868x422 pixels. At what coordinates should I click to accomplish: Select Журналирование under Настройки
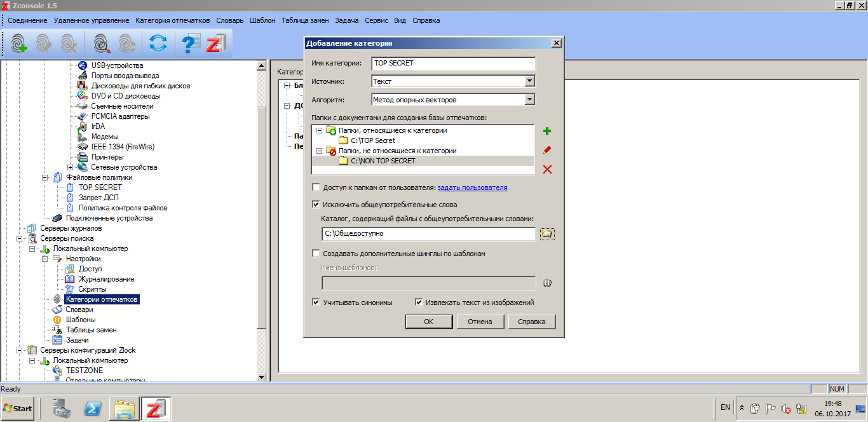click(106, 279)
